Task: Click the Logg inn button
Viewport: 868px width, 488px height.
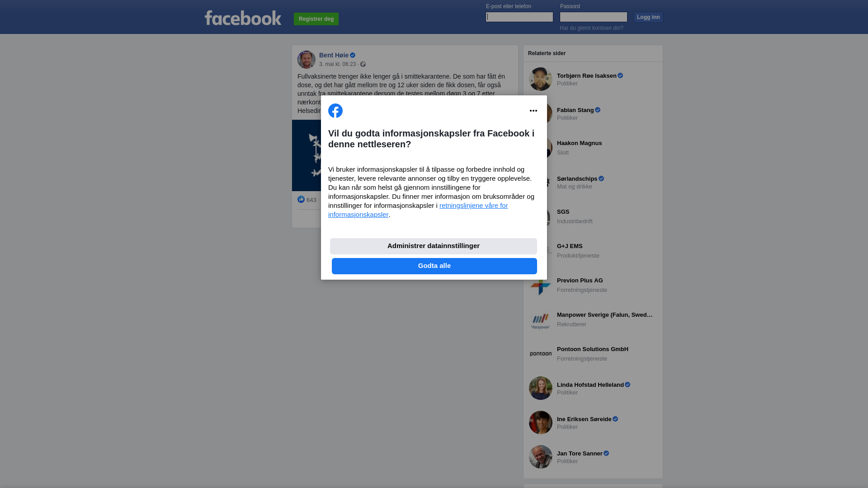Action: pyautogui.click(x=648, y=17)
